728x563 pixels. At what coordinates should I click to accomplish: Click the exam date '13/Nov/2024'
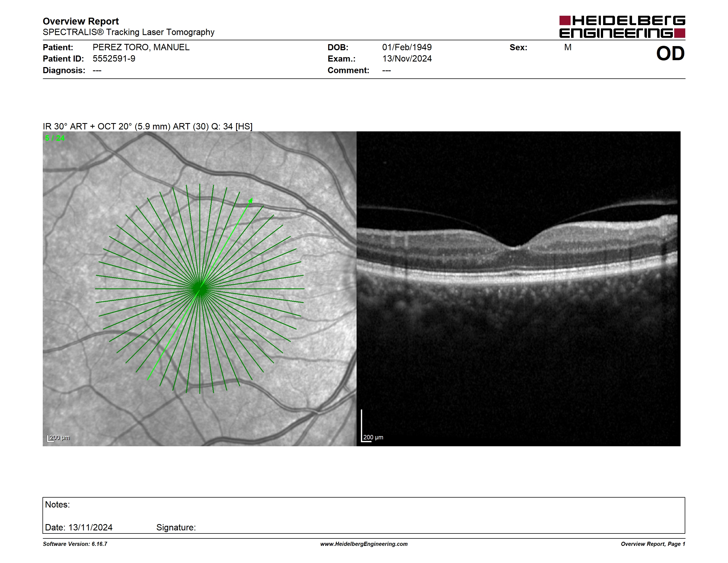coord(407,59)
